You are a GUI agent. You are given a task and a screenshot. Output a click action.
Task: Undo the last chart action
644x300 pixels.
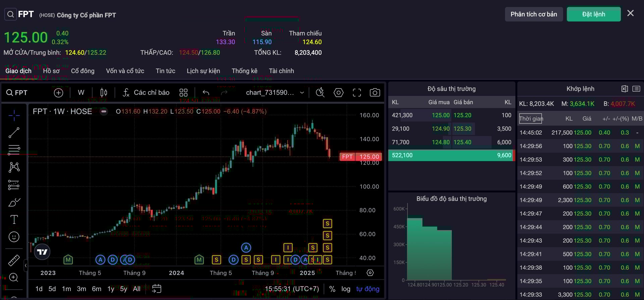tap(206, 92)
